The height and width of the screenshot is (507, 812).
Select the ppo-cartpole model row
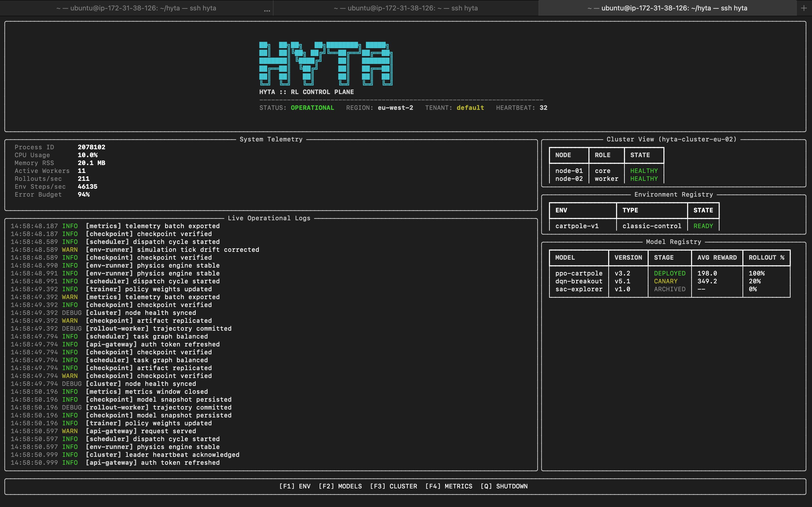(x=579, y=273)
